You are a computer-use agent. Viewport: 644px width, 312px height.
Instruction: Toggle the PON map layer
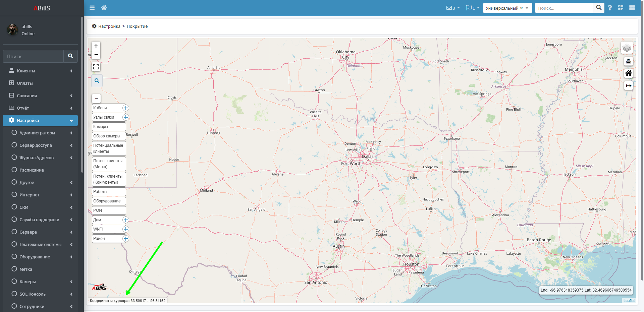pyautogui.click(x=109, y=210)
